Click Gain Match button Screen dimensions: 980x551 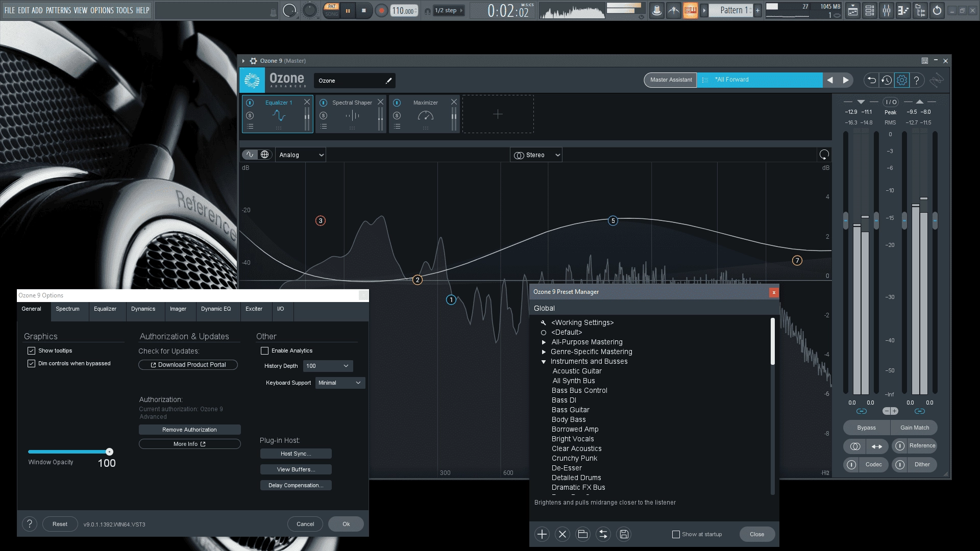coord(915,428)
